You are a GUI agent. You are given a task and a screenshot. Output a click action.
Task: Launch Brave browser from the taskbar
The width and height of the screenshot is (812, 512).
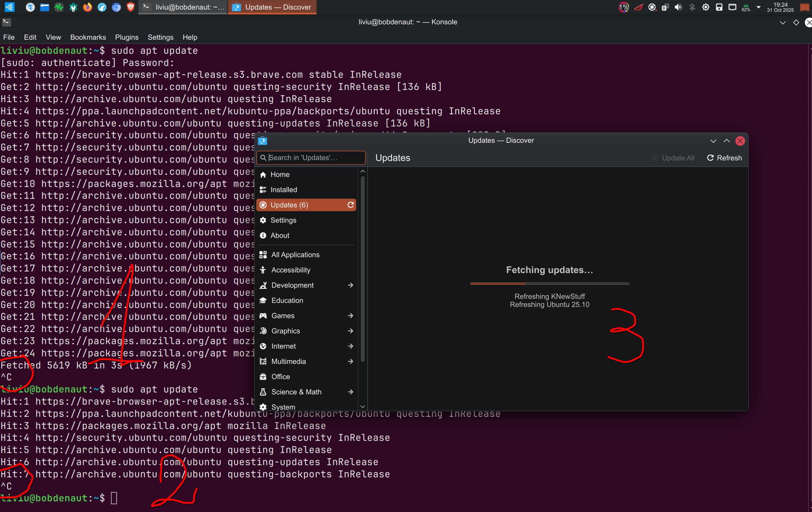tap(130, 7)
